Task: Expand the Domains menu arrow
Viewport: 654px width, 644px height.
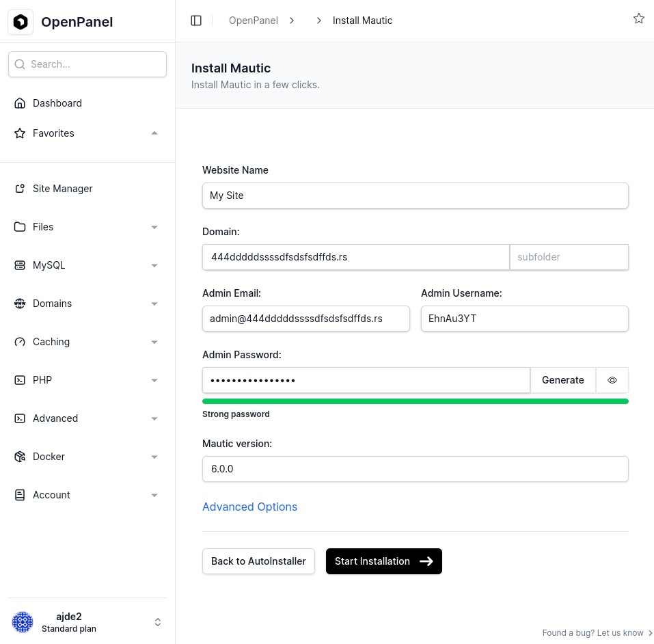Action: (154, 304)
